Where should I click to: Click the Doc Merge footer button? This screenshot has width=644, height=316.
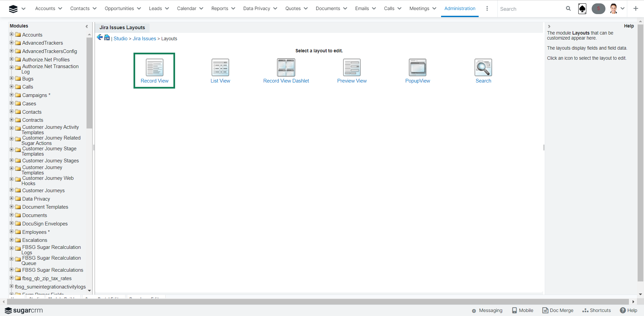point(558,310)
